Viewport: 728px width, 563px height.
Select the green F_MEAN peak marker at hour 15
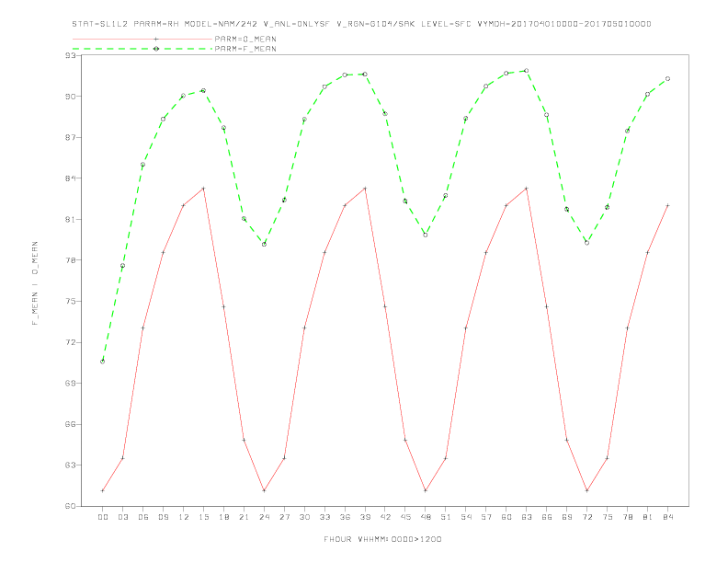[x=203, y=90]
